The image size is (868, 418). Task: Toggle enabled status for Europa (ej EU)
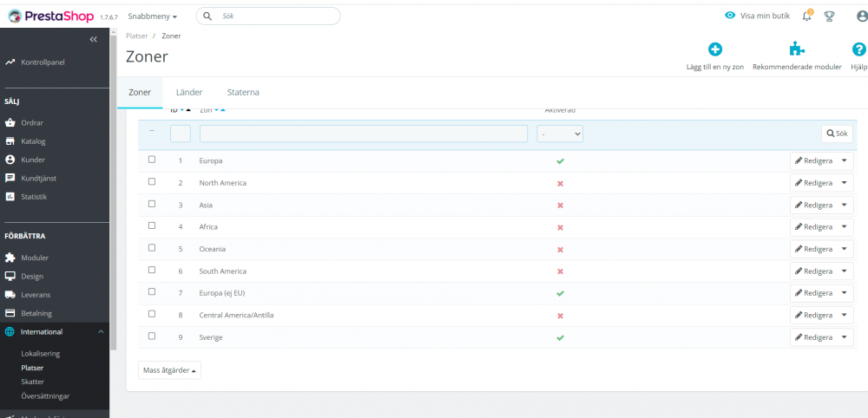[560, 294]
